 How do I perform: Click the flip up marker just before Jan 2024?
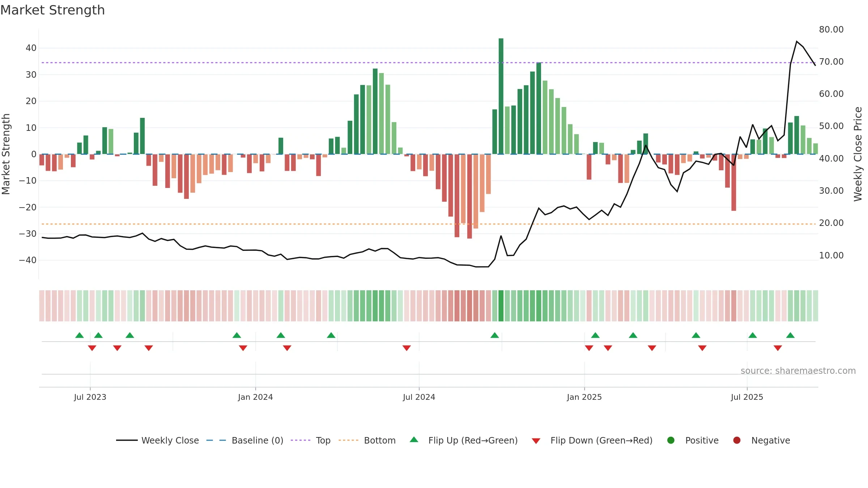(x=237, y=335)
